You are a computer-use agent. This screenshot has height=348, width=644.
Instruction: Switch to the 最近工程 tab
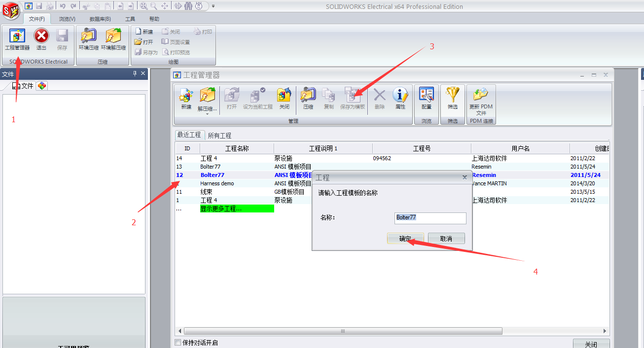tap(189, 135)
